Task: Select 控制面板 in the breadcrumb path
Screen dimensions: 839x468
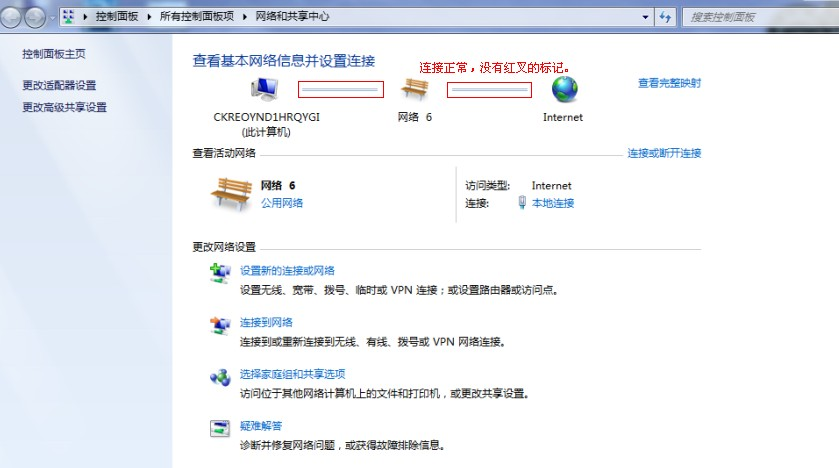Action: click(117, 17)
